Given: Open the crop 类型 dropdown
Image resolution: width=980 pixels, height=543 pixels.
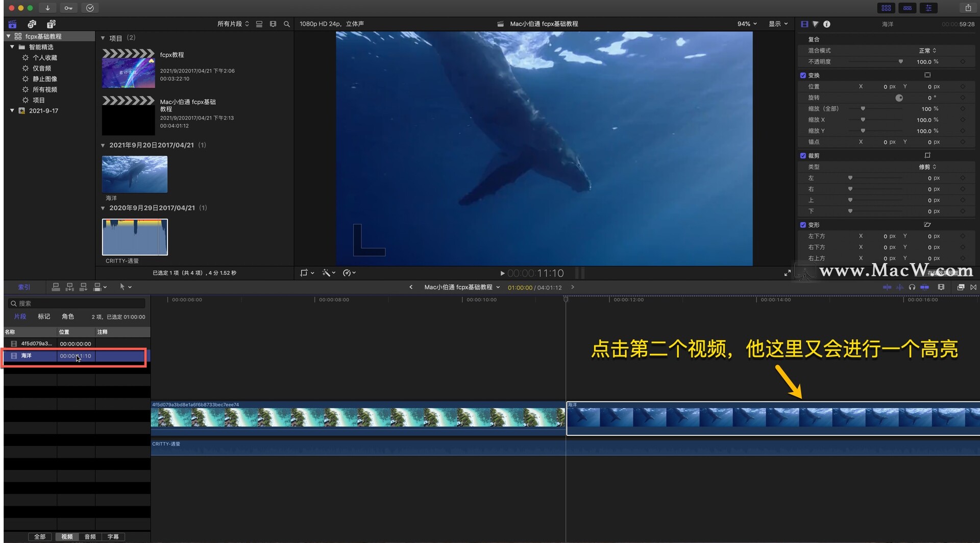Looking at the screenshot, I should (927, 167).
